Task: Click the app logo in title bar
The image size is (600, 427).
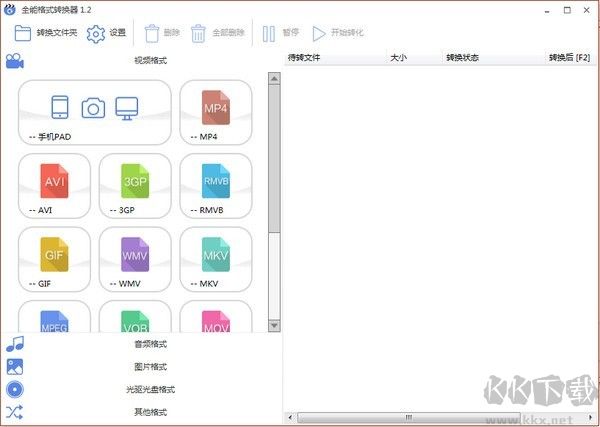Action: [x=9, y=9]
